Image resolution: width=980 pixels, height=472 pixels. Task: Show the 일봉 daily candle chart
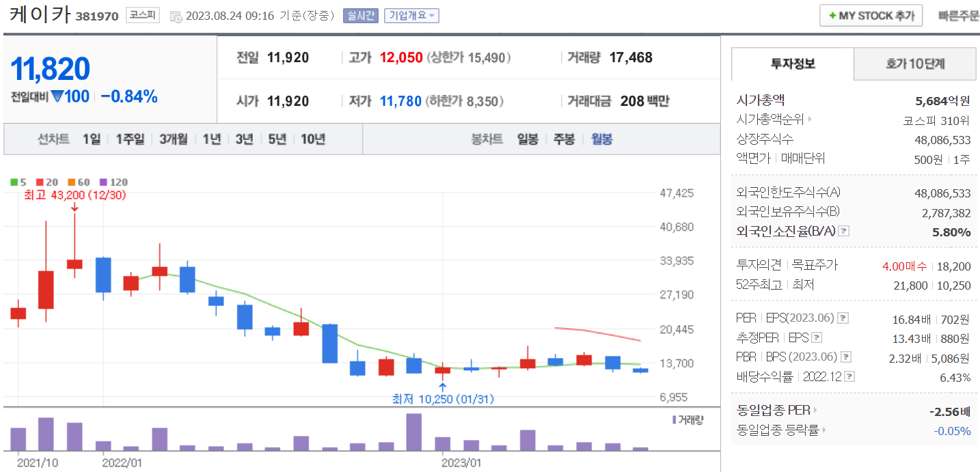coord(528,139)
